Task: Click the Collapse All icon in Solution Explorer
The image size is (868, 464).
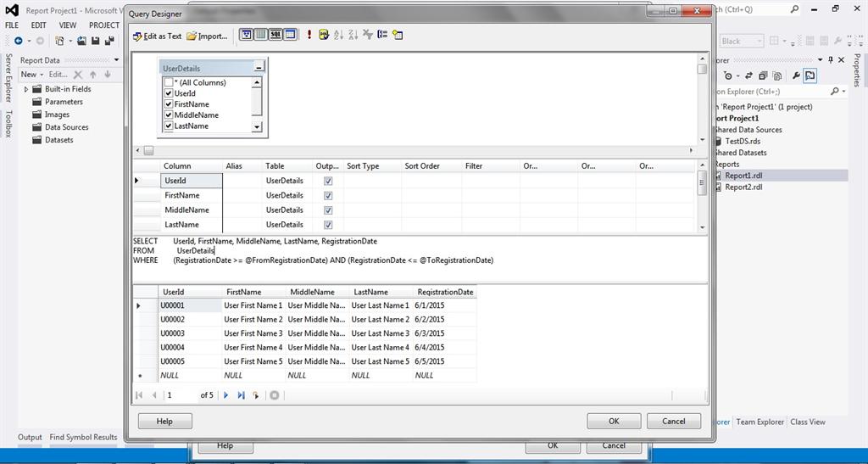Action: 763,75
